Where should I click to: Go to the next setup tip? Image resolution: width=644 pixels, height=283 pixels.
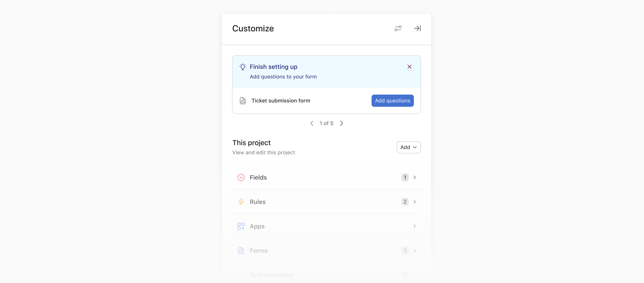[x=342, y=123]
